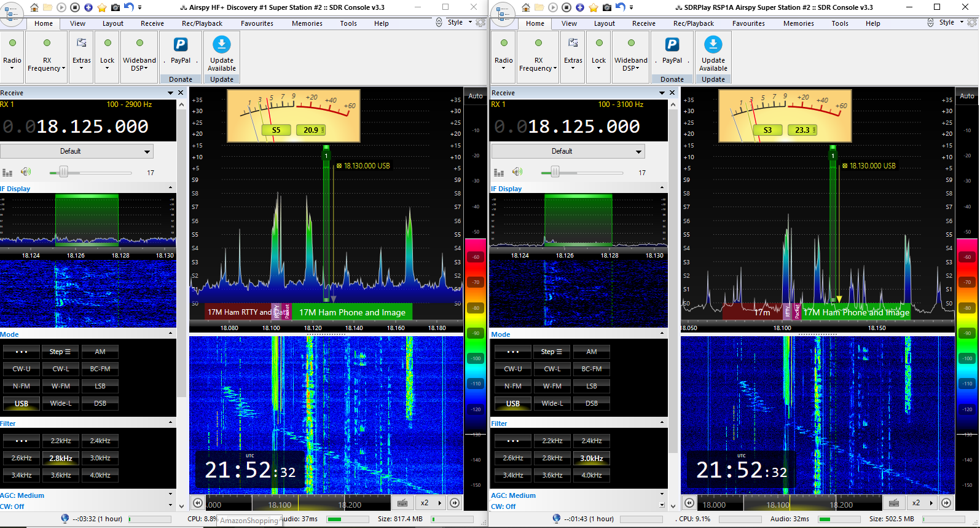Select W-FM mode in Airspy window

coord(61,386)
